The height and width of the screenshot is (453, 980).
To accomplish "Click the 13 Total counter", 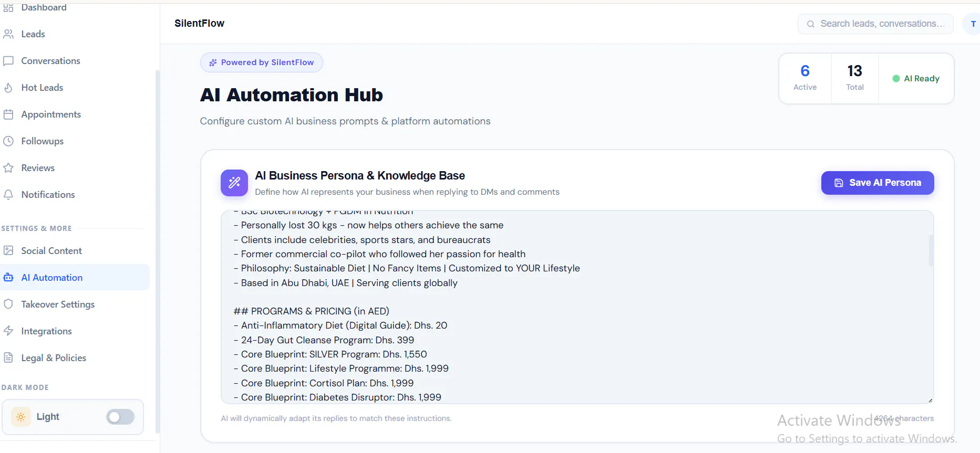I will click(854, 78).
